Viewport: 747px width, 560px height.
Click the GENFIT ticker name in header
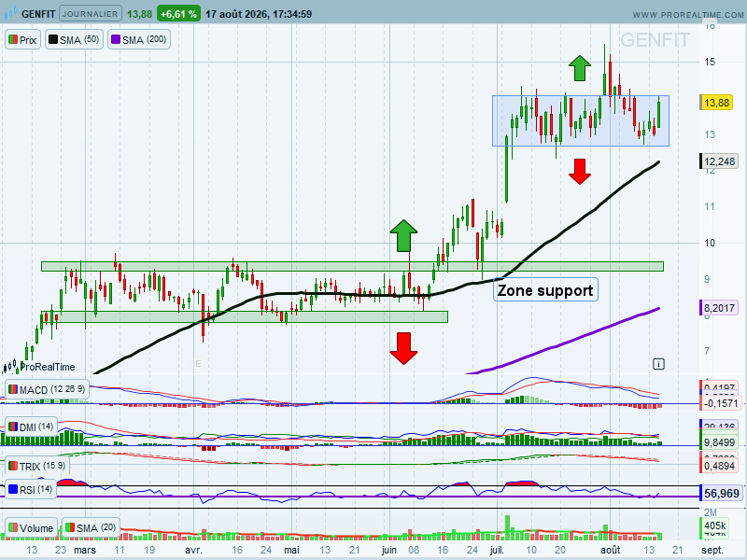38,14
